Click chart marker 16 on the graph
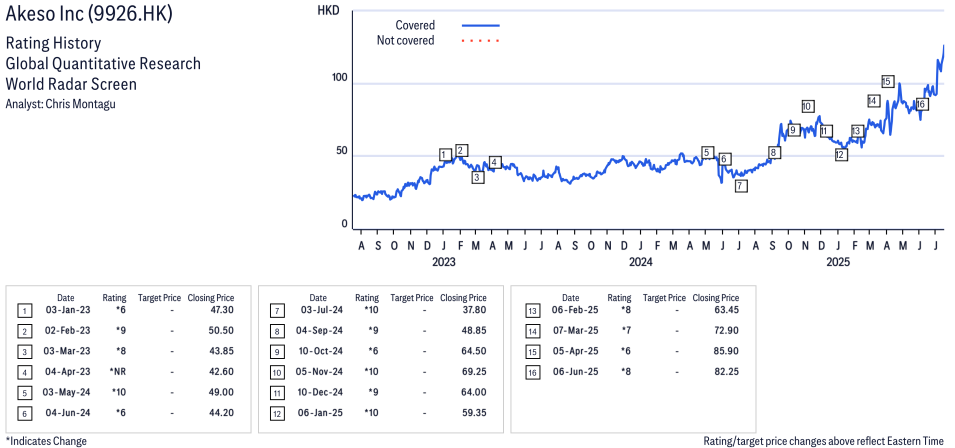955x448 pixels. coord(921,105)
